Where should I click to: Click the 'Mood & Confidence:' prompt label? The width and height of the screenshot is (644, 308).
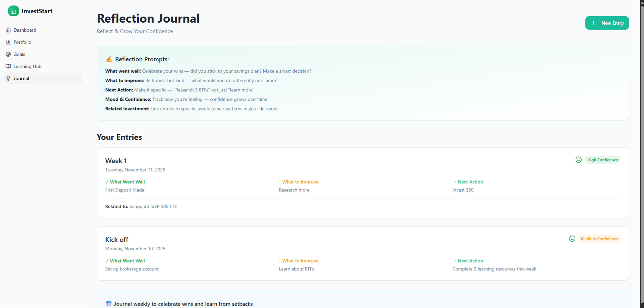point(128,99)
